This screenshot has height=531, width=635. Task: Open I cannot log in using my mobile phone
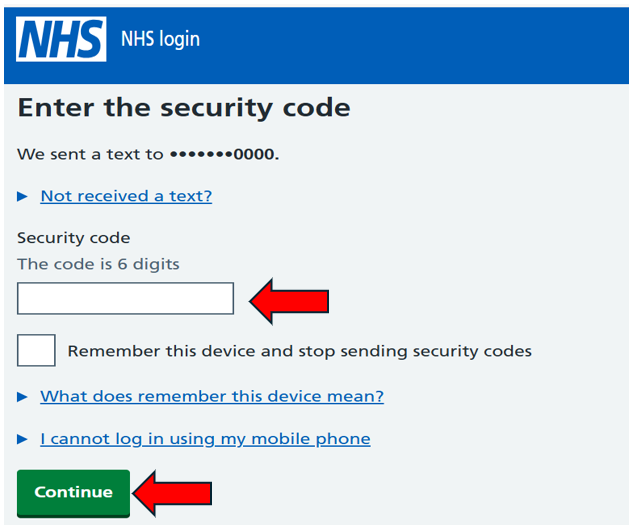(205, 439)
